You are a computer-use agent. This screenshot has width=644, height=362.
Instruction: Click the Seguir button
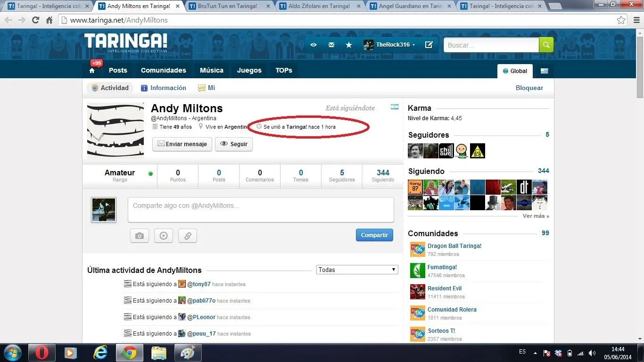coord(234,144)
